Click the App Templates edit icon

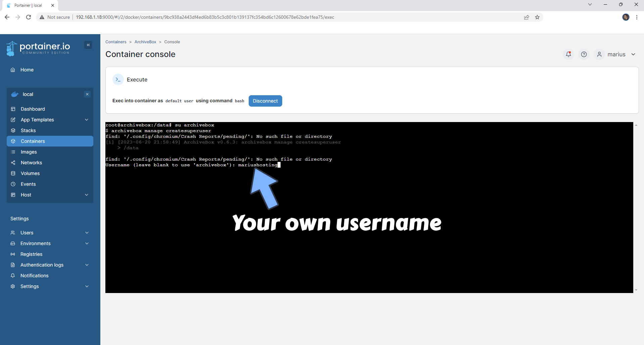(13, 120)
